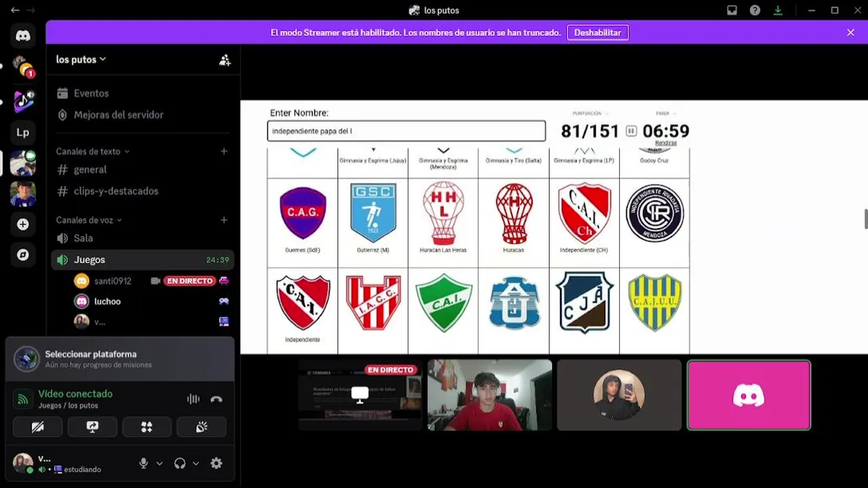868x488 pixels.
Task: Click the I.A.C.C. striped crest
Action: pos(373,302)
